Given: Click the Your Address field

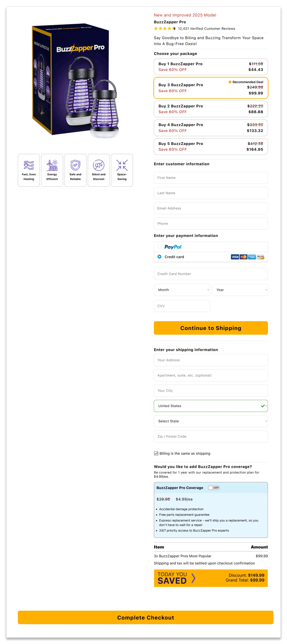Looking at the screenshot, I should point(211,360).
